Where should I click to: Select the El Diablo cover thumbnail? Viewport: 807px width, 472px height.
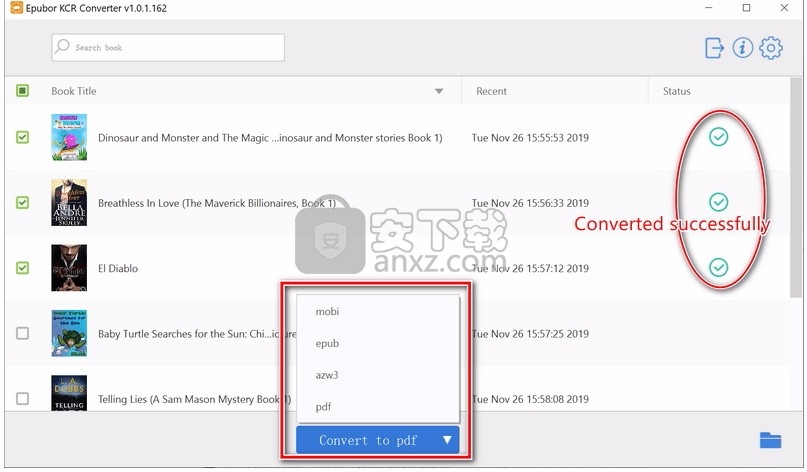coord(69,268)
